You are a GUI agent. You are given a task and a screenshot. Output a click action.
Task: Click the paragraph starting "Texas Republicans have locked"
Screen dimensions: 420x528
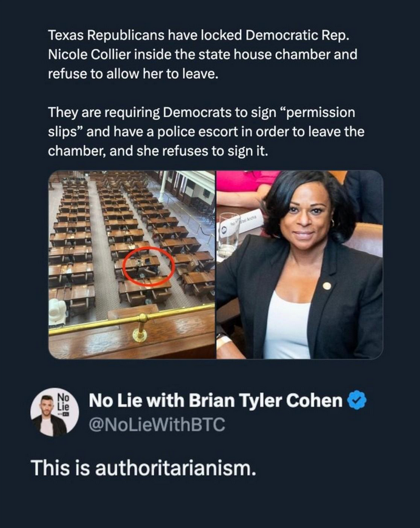[x=202, y=55]
